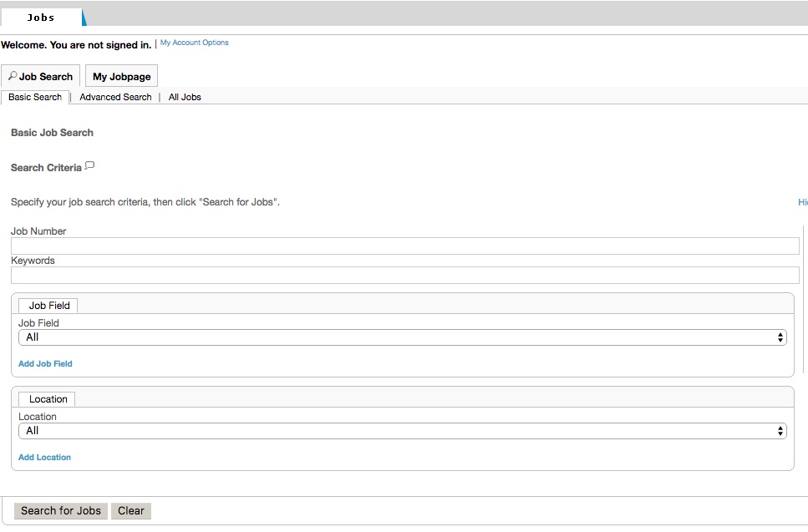Click the Search Criteria speech bubble icon

coord(89,166)
